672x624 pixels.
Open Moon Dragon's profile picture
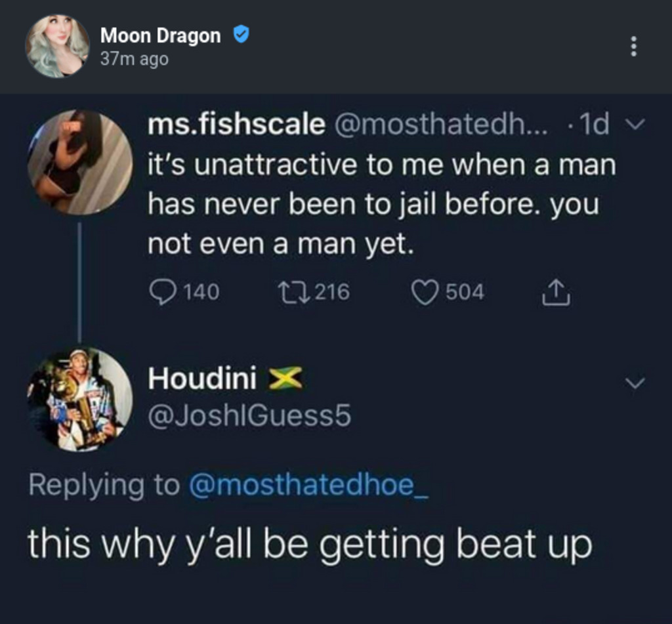tap(58, 47)
